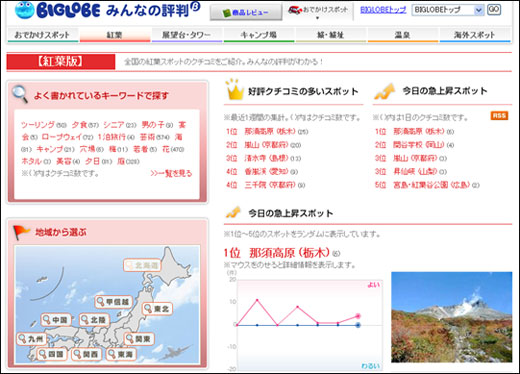Screen dimensions: 520x374
Task: Open the キャンプ場 tab
Action: [259, 35]
